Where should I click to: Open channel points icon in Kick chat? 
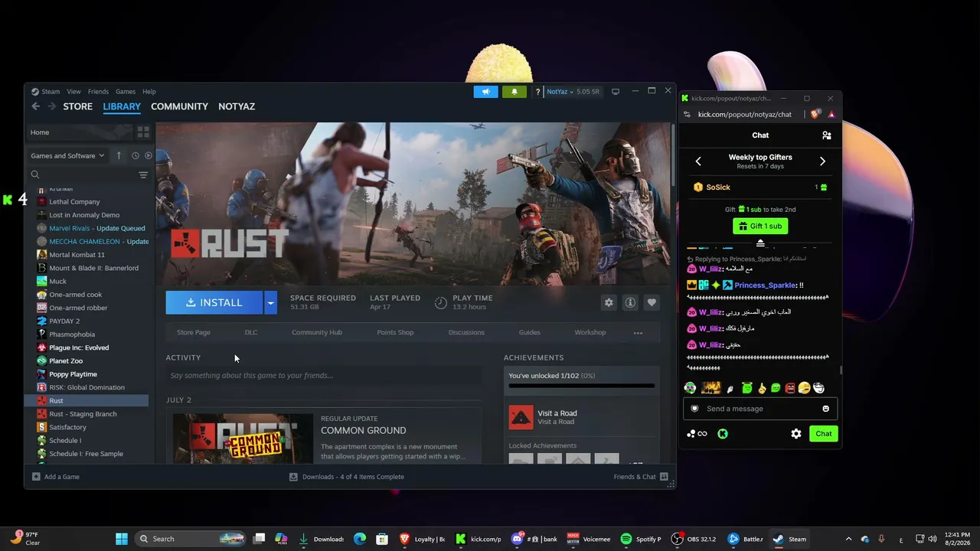(696, 434)
